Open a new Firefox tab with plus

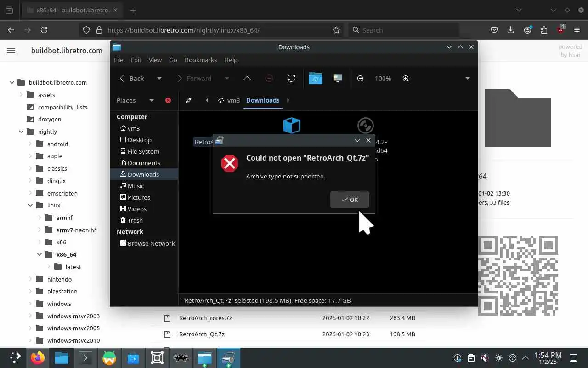tap(133, 10)
